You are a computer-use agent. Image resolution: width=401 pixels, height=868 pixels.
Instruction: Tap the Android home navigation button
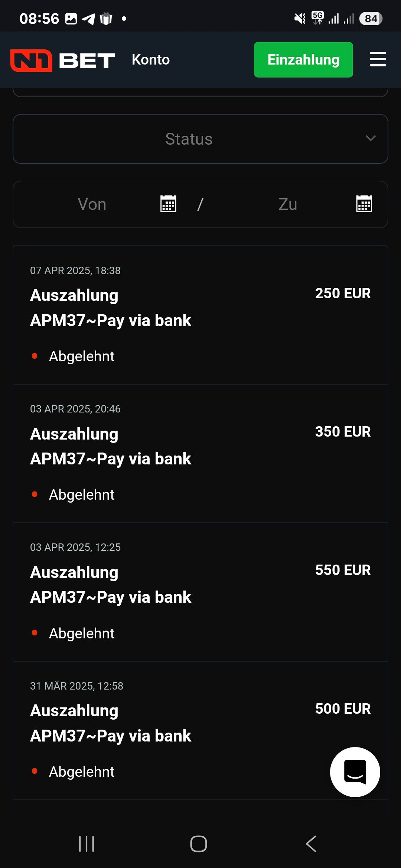199,844
